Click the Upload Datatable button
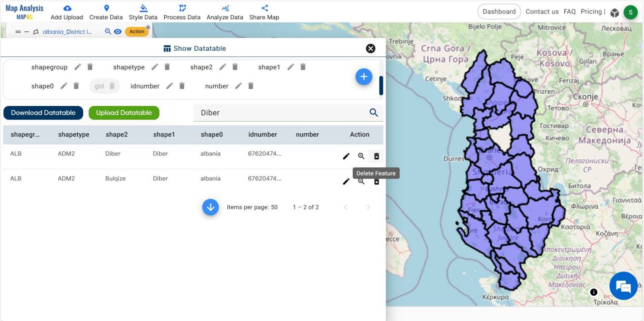Viewport: 644px width, 321px height. (x=124, y=113)
